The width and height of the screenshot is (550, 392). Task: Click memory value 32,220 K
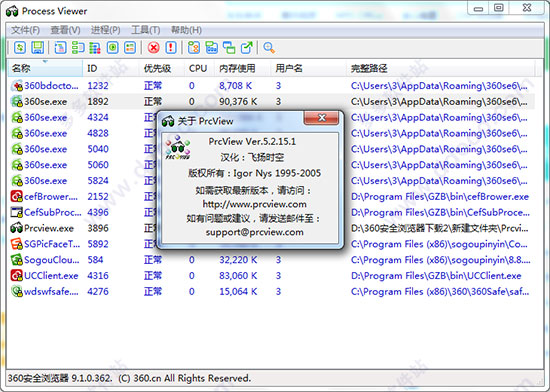238,260
